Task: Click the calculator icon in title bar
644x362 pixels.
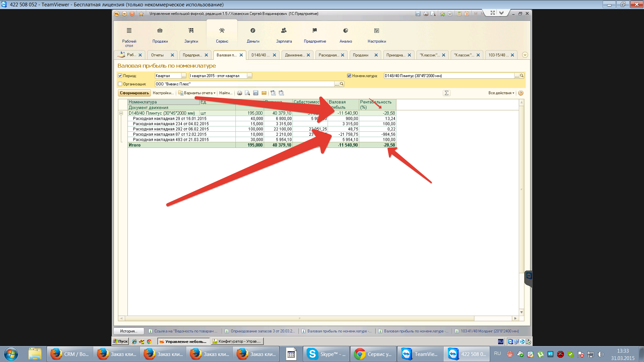Action: point(459,14)
